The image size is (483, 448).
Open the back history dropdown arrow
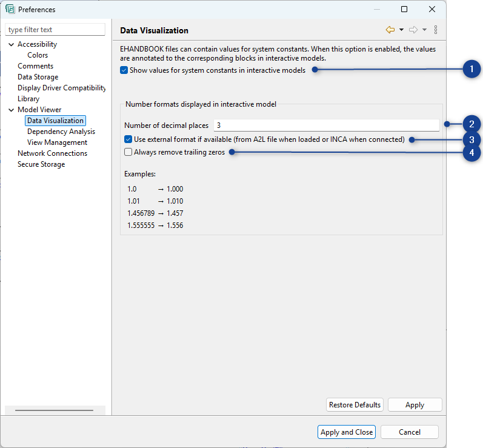click(401, 30)
